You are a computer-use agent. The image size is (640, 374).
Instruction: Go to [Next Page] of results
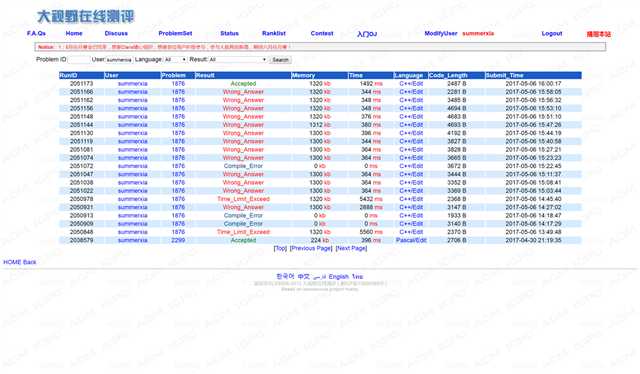[351, 248]
